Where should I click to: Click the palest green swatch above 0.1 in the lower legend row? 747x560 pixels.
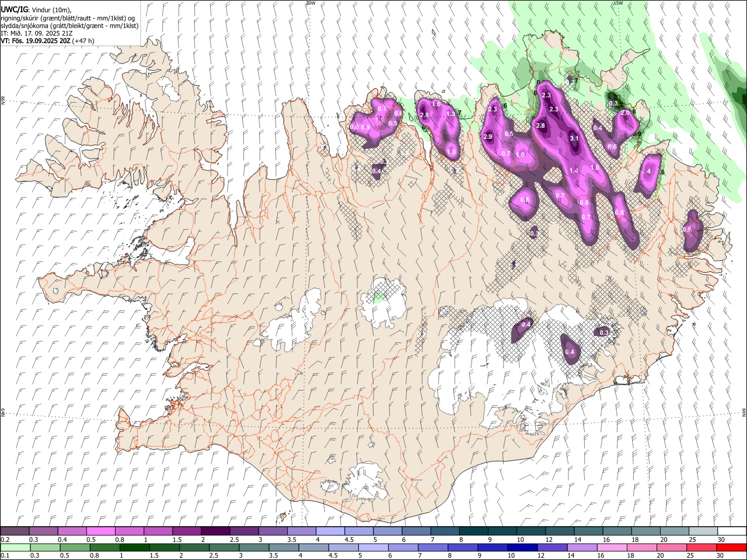pyautogui.click(x=15, y=547)
